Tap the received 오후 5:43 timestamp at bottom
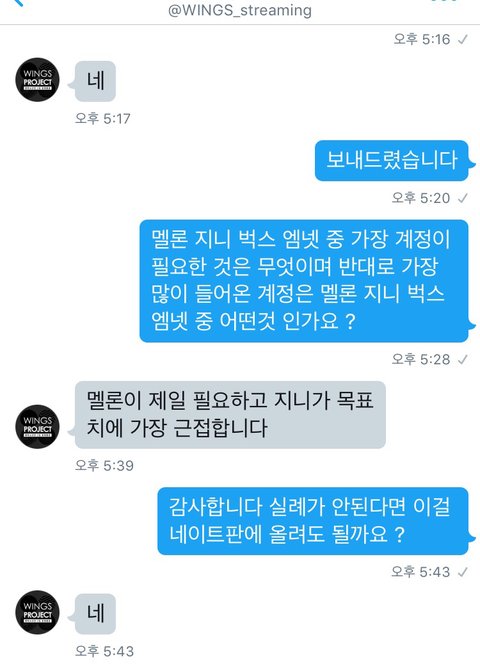 104,651
